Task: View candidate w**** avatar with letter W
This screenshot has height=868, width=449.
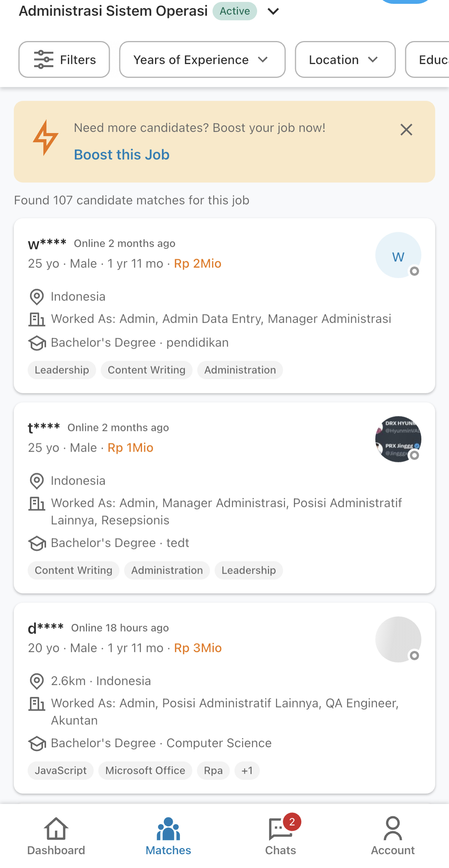Action: 398,255
